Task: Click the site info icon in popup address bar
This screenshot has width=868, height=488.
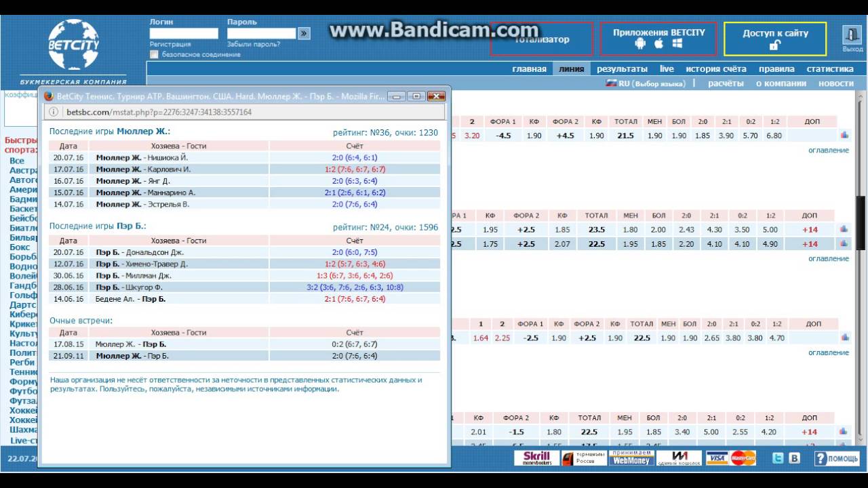Action: coord(53,112)
